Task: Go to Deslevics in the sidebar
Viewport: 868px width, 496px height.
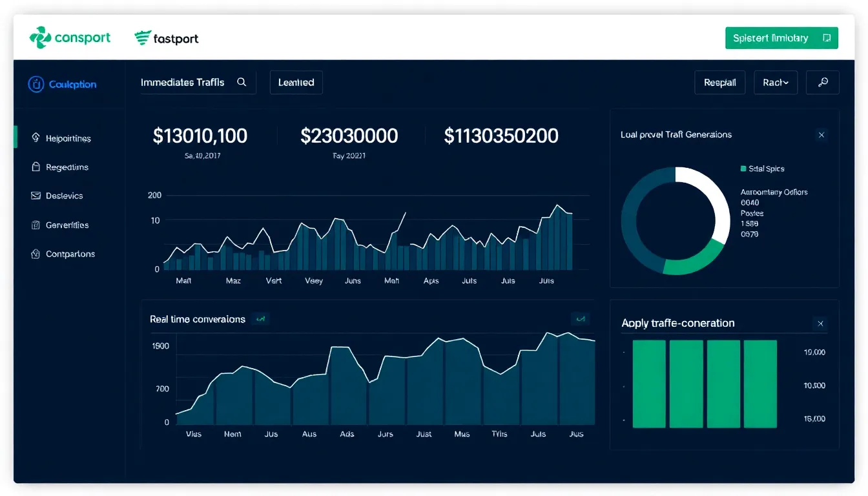Action: 64,196
